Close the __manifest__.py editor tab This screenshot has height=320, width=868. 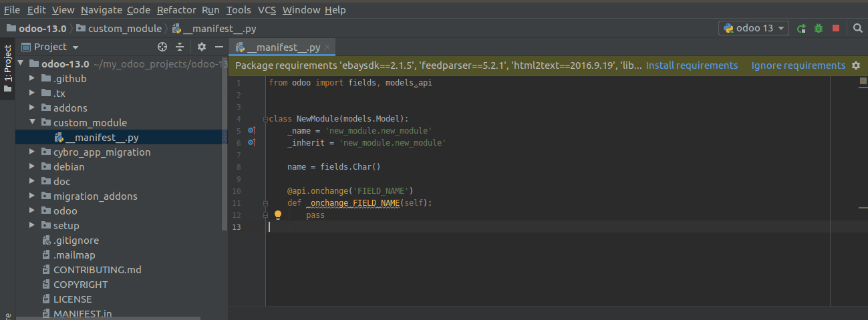(327, 47)
